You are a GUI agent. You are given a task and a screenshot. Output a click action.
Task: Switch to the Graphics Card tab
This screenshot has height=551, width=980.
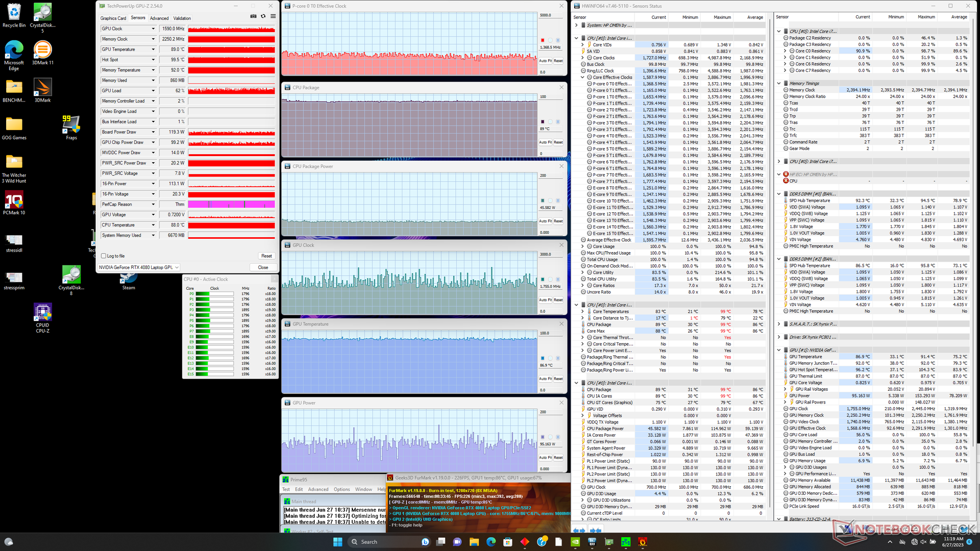(x=113, y=18)
